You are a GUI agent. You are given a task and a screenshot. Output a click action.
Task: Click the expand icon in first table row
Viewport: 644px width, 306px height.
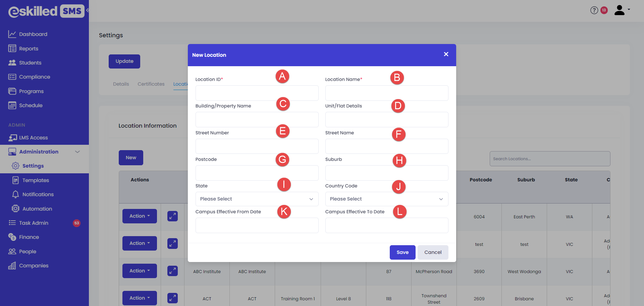172,216
